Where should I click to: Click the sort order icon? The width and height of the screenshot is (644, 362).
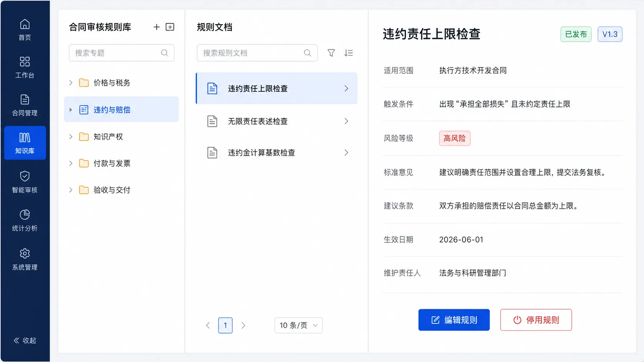349,53
